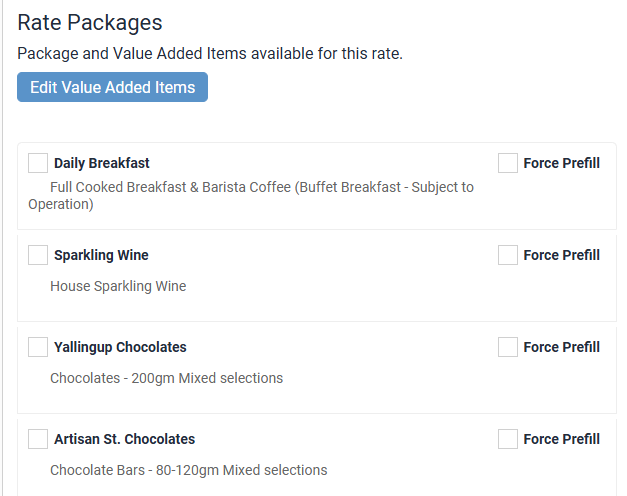Check the Artisan St. Chocolates checkbox
627x496 pixels.
pyautogui.click(x=38, y=439)
